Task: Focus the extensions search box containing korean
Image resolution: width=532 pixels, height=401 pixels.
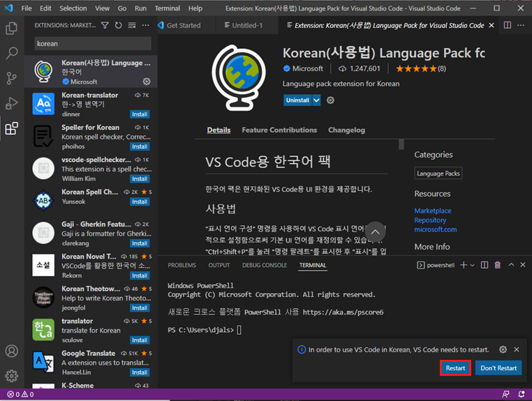Action: tap(93, 43)
